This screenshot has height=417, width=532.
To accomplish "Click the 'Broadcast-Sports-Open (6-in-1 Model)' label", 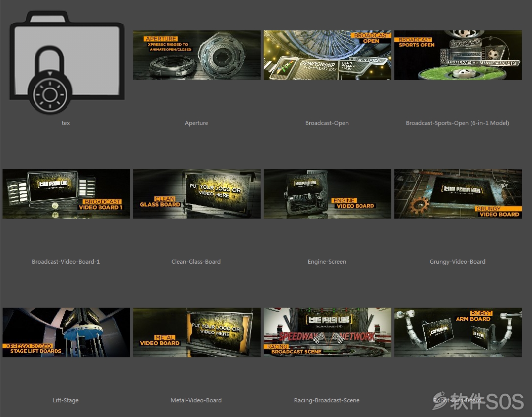I will [x=458, y=123].
